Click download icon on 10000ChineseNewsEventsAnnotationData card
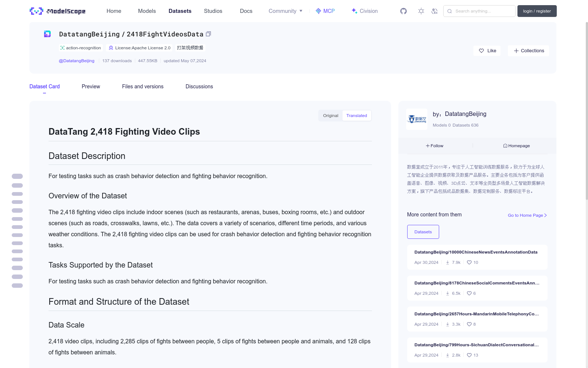Image resolution: width=588 pixels, height=368 pixels. (x=448, y=262)
